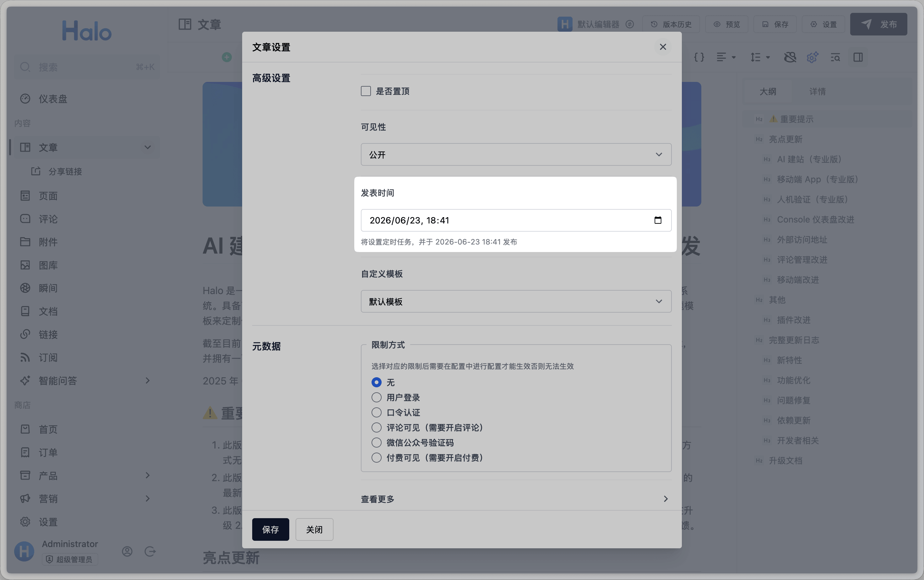Click the green plus add-block icon
The width and height of the screenshot is (924, 580).
coord(227,57)
